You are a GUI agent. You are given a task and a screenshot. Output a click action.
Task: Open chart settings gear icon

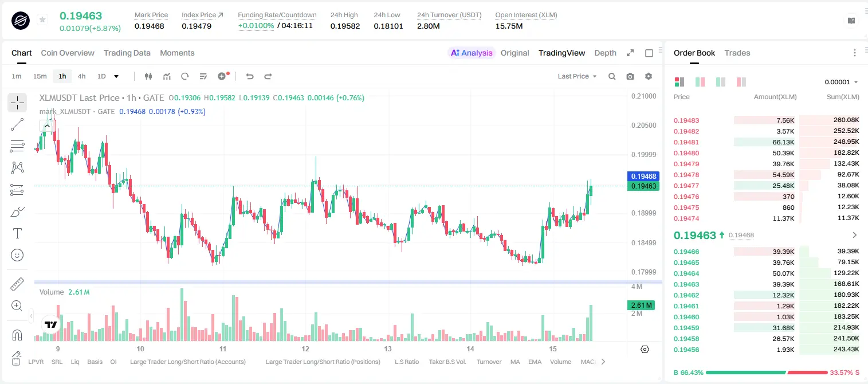pos(649,76)
